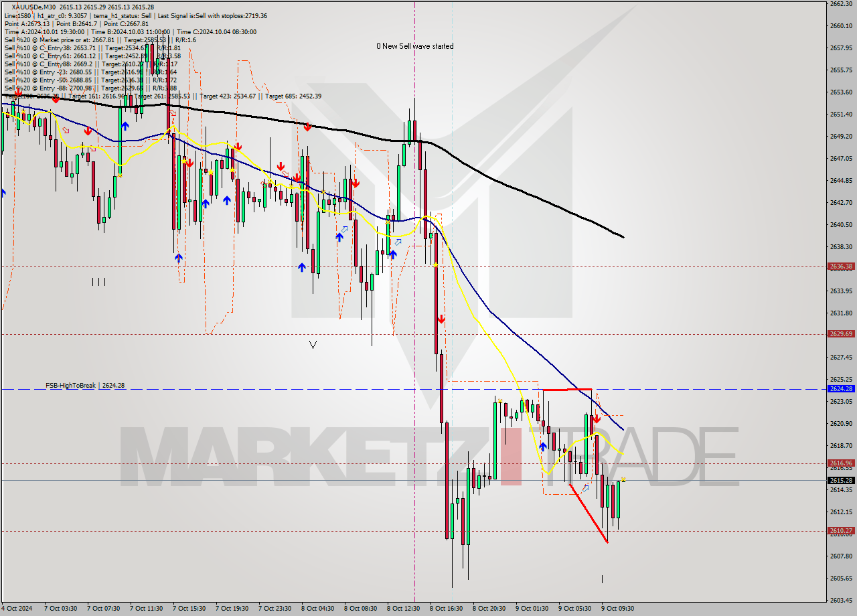Click the 2640.50 price axis value
857x616 pixels.
[841, 224]
